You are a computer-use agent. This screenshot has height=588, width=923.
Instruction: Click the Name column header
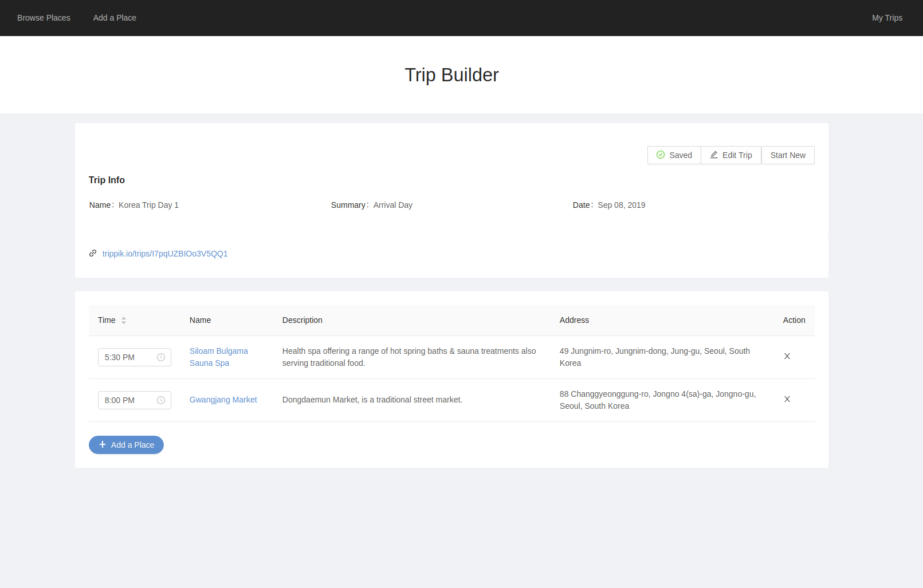200,320
